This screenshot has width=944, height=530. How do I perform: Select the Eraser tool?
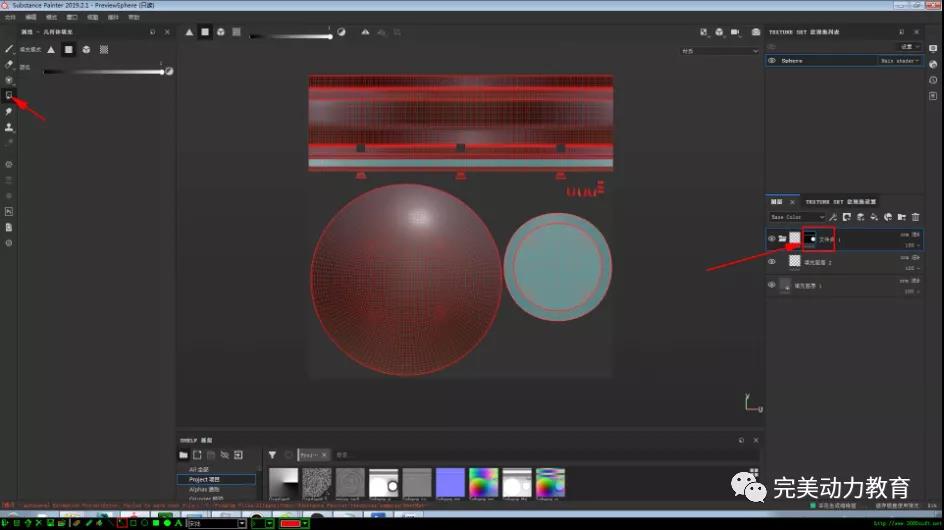[x=9, y=64]
